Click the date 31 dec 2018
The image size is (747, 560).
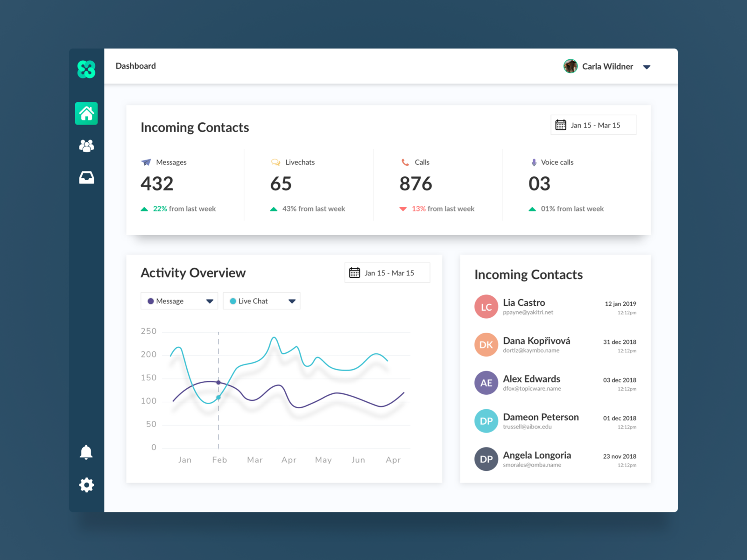[x=620, y=342]
